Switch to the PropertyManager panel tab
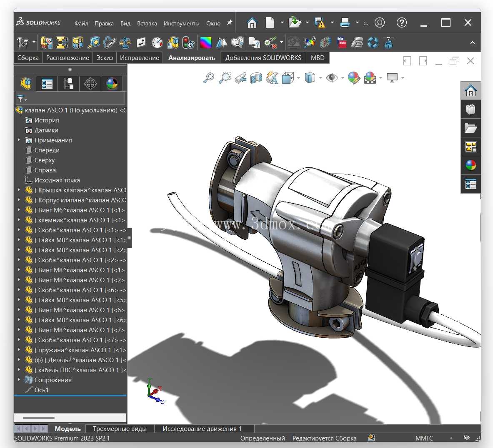This screenshot has width=493, height=448. tap(47, 84)
